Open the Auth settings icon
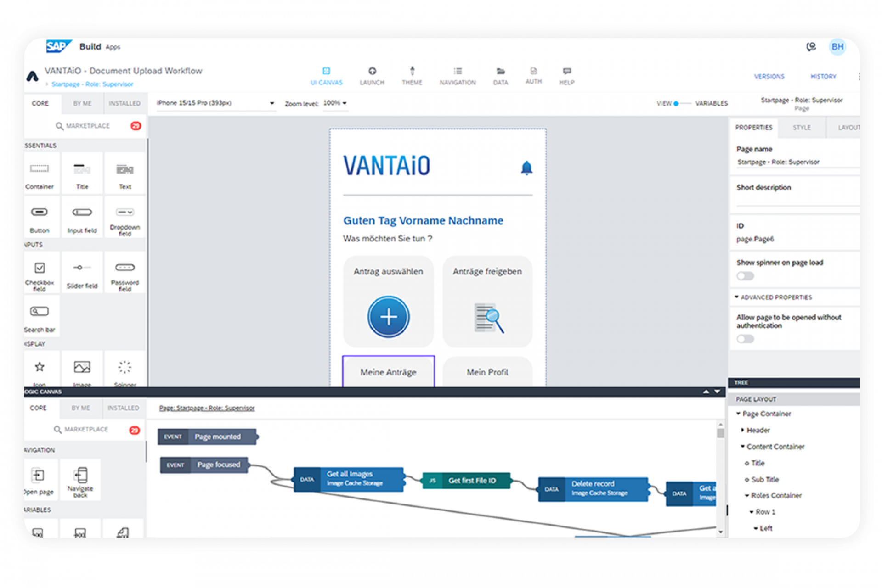Screen dimensions: 882x588 533,71
